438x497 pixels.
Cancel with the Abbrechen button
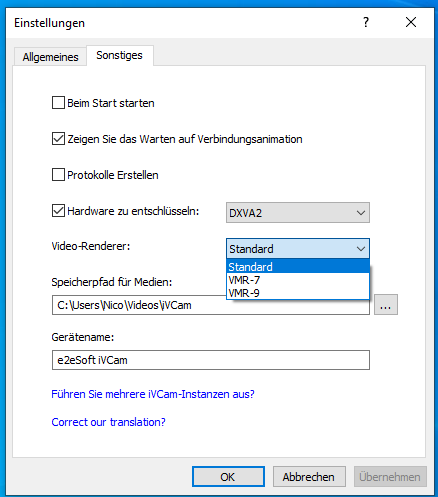tap(309, 476)
